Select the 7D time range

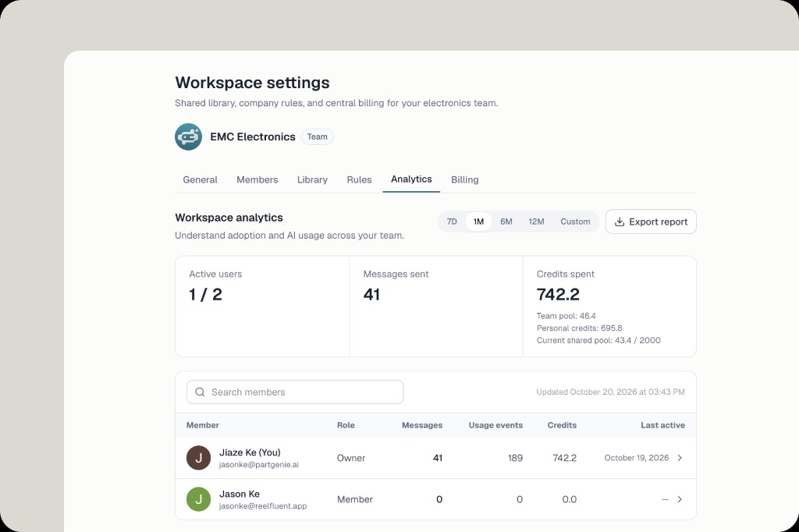(452, 222)
